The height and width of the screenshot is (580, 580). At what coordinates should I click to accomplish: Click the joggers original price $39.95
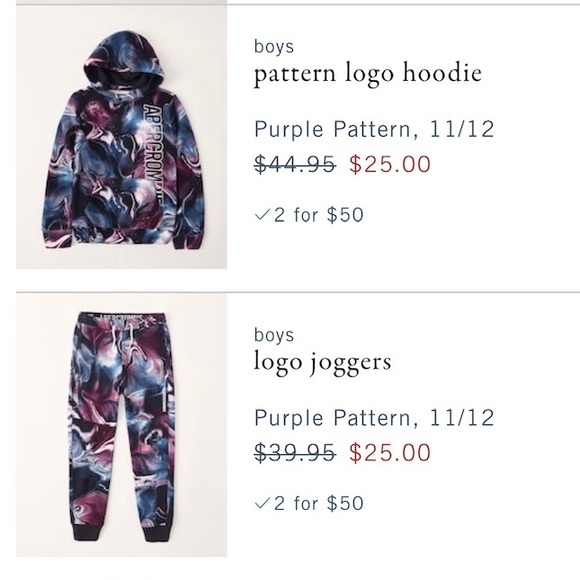(295, 452)
